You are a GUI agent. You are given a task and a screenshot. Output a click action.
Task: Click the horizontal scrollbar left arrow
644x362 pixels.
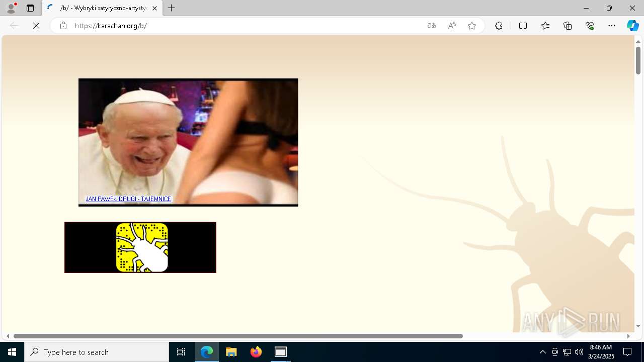(8, 336)
